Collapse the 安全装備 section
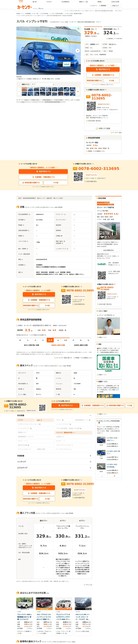 click(x=90, y=415)
